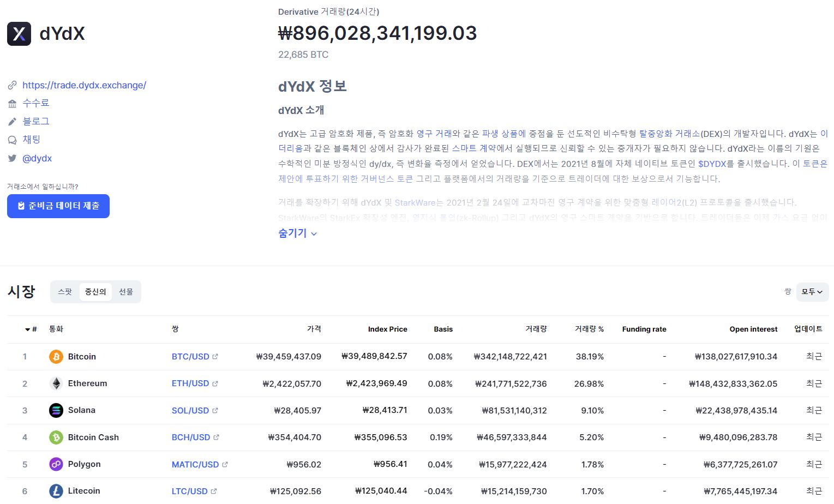Open the 블로그 blog link
This screenshot has width=834, height=504.
tap(36, 121)
